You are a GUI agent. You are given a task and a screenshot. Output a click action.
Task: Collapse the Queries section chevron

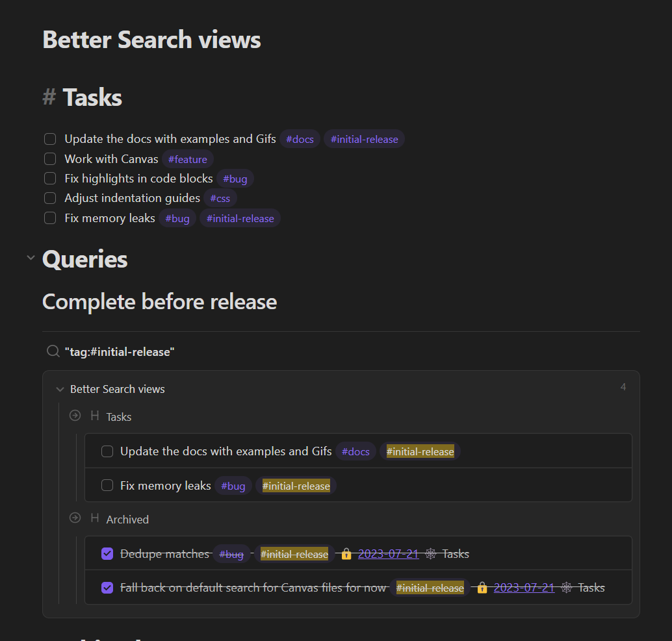click(31, 257)
